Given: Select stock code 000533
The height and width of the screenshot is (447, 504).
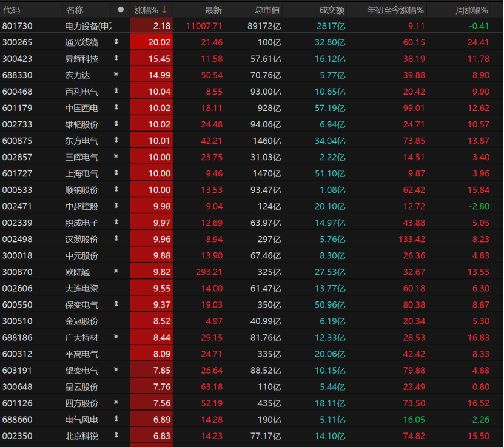Looking at the screenshot, I should point(18,190).
